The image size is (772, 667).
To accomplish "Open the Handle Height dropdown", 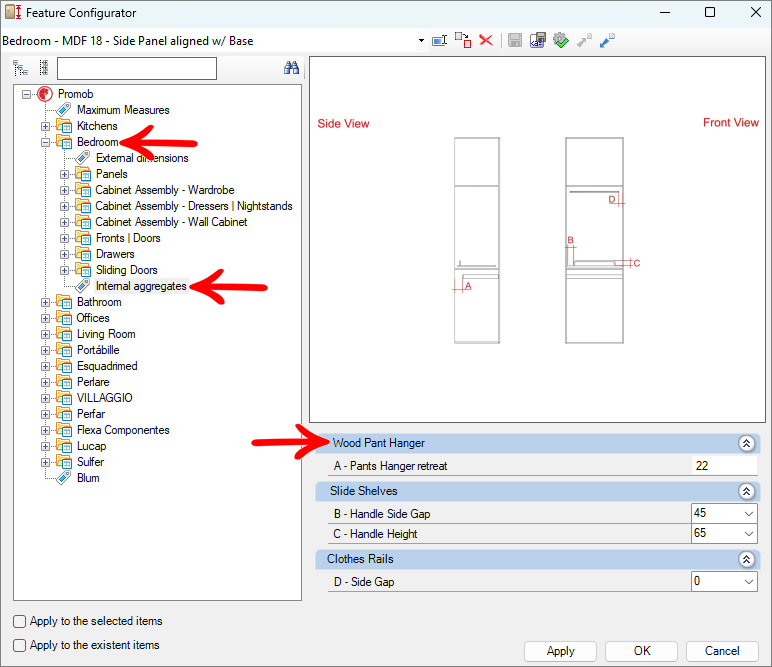I will (x=748, y=533).
